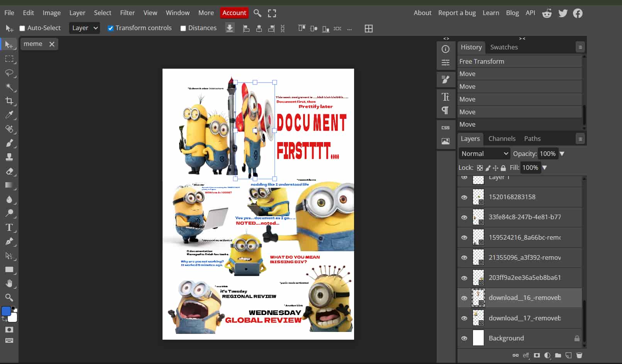Image resolution: width=622 pixels, height=364 pixels.
Task: Choose the Type tool in the toolbar
Action: tap(9, 227)
